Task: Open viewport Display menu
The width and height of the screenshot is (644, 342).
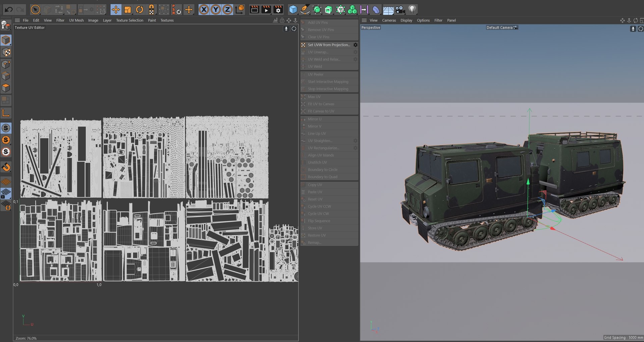Action: pyautogui.click(x=406, y=20)
